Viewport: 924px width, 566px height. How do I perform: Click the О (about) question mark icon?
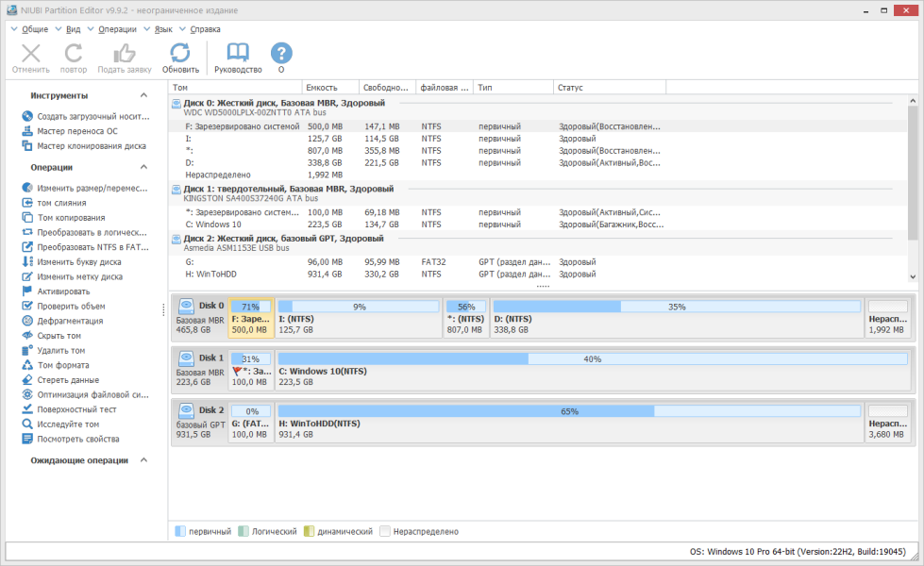pos(281,54)
